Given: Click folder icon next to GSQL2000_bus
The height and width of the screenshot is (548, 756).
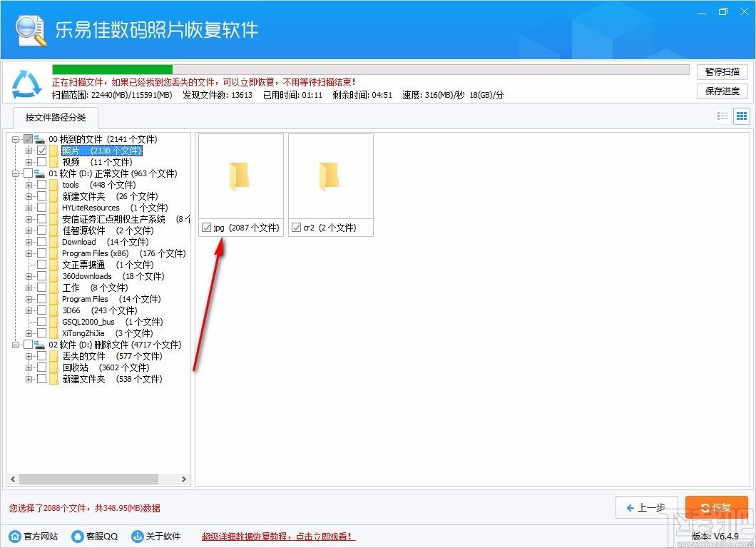Looking at the screenshot, I should [x=53, y=322].
